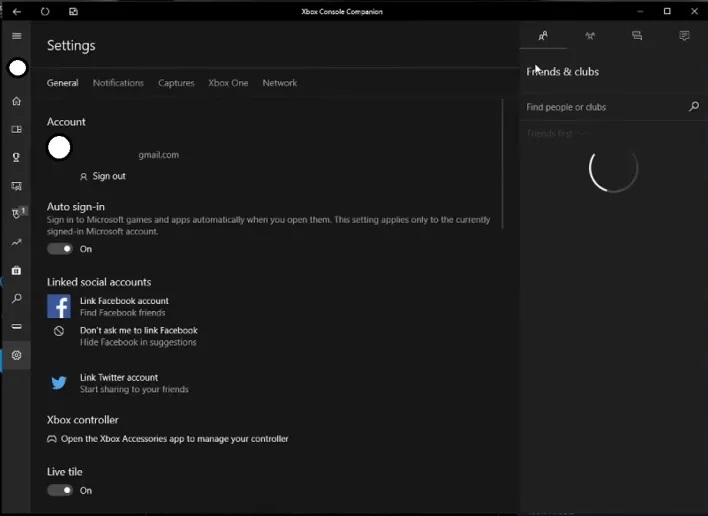Image resolution: width=708 pixels, height=516 pixels.
Task: Go back with the title bar arrow
Action: pos(17,12)
